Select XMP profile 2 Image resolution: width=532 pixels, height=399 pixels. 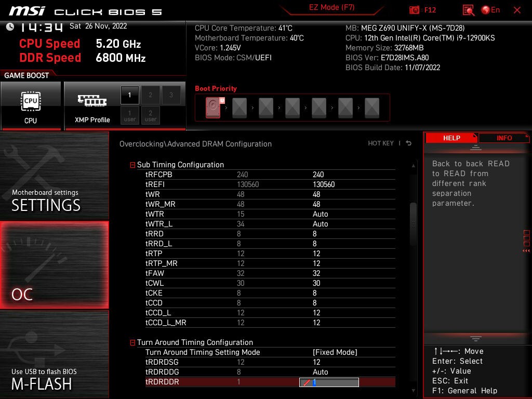pyautogui.click(x=150, y=95)
